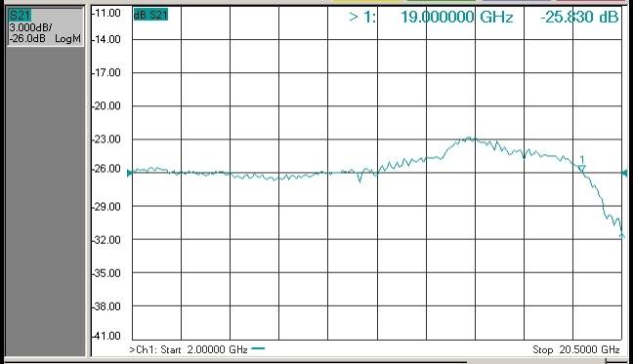
Task: Click the -11.00 y-axis top label
Action: click(106, 13)
